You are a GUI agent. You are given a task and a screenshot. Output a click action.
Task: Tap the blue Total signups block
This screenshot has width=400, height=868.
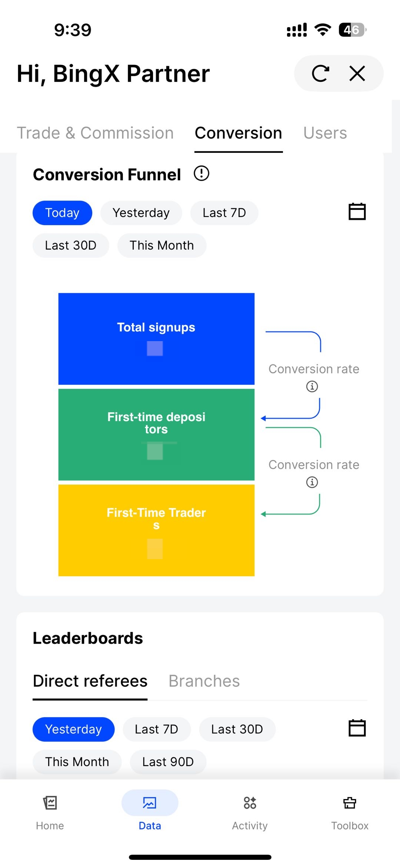(x=156, y=339)
